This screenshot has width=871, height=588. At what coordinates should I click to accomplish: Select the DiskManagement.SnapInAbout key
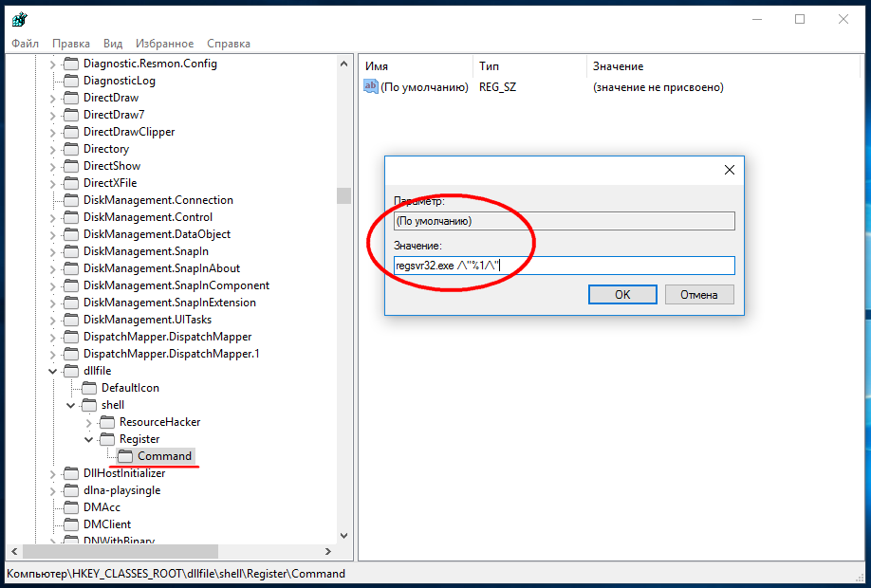click(161, 268)
